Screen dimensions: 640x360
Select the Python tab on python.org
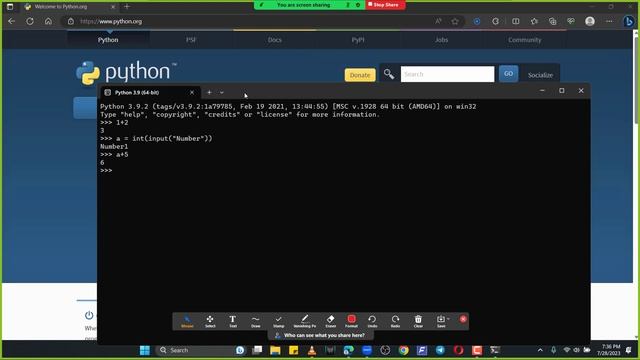click(108, 40)
